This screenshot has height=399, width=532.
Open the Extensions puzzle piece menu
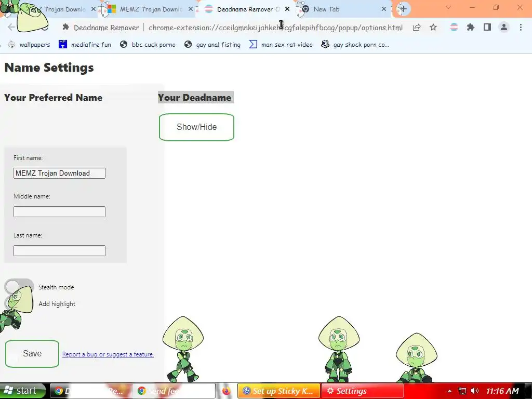pos(470,27)
